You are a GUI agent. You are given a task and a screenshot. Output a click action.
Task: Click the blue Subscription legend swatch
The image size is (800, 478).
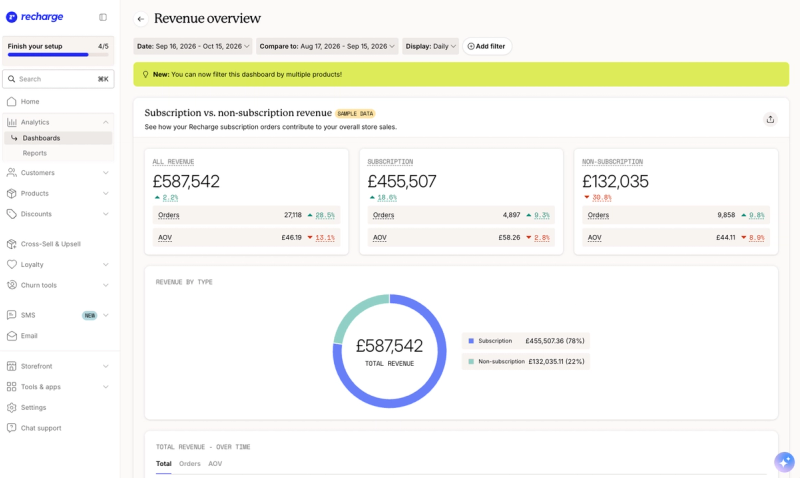tap(471, 341)
